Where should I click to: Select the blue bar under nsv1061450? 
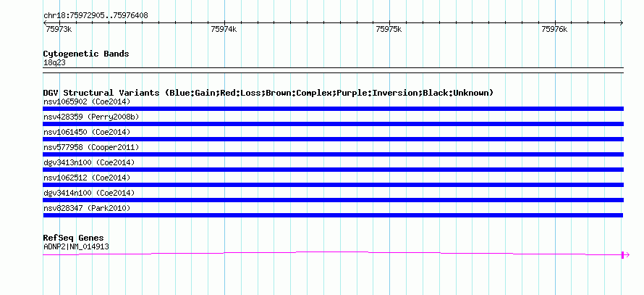coord(333,139)
